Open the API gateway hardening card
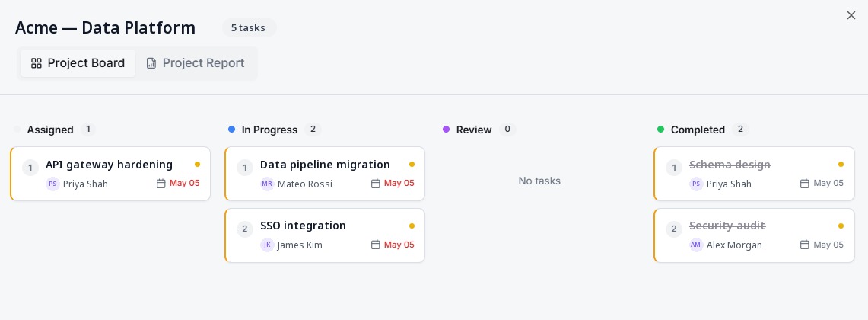 [x=110, y=174]
